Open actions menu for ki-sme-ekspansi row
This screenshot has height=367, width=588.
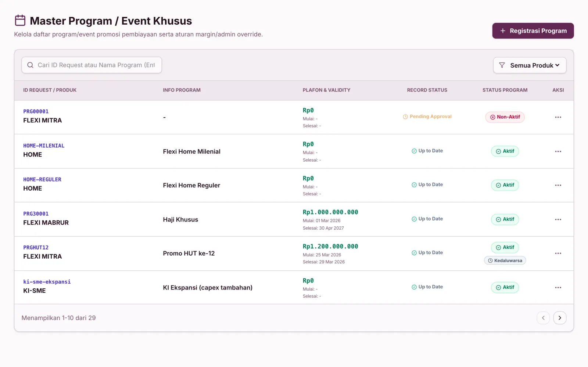[x=558, y=287]
